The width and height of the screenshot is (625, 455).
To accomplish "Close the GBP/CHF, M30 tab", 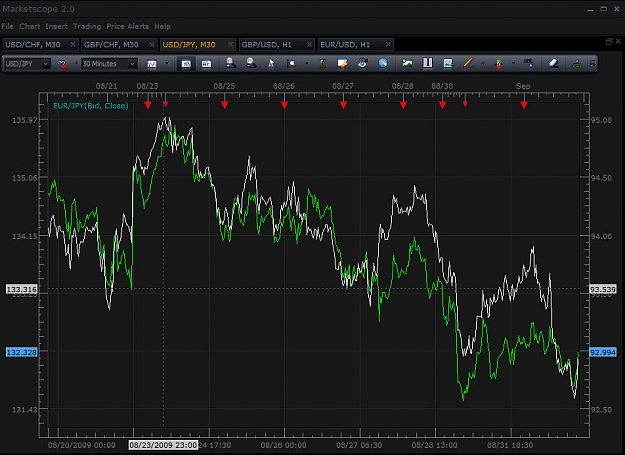I will 152,45.
